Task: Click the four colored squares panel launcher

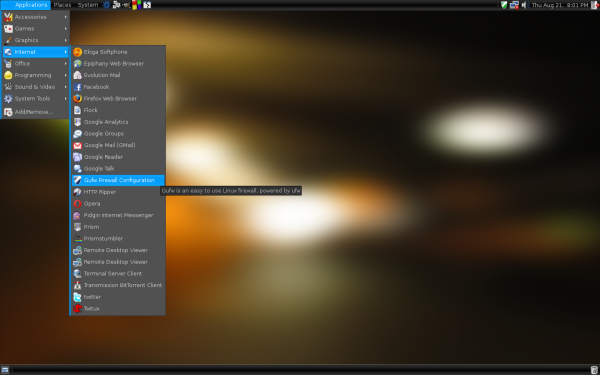Action: 137,5
